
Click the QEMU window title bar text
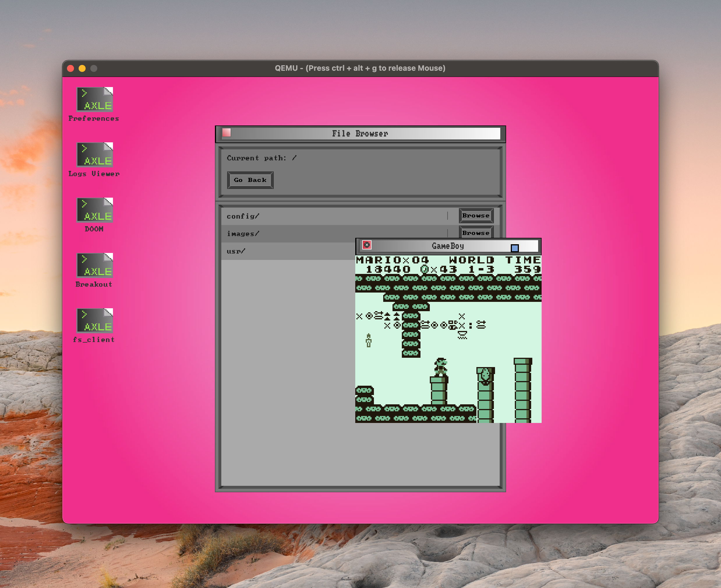pos(360,68)
